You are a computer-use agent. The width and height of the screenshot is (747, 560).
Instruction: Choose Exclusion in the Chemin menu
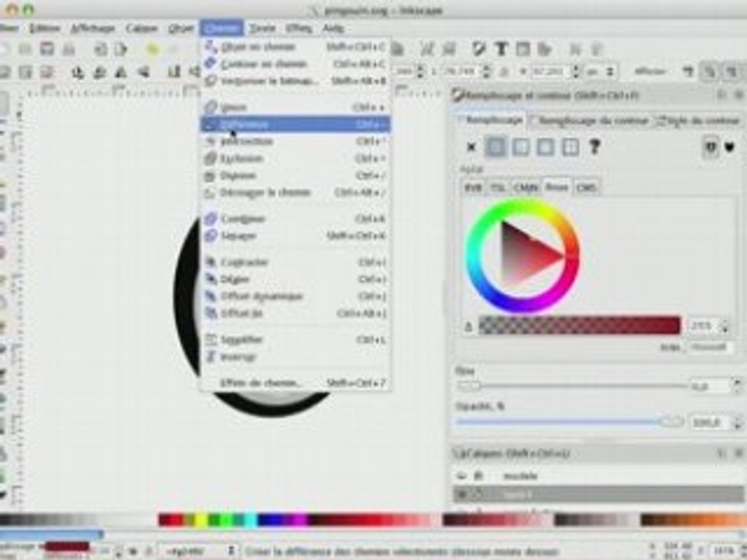tap(296, 159)
